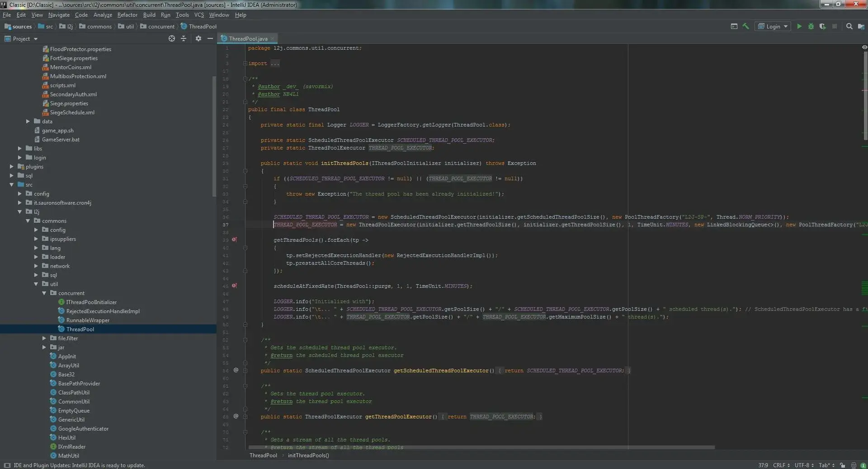Open the VCS menu
Image resolution: width=868 pixels, height=469 pixels.
click(199, 15)
